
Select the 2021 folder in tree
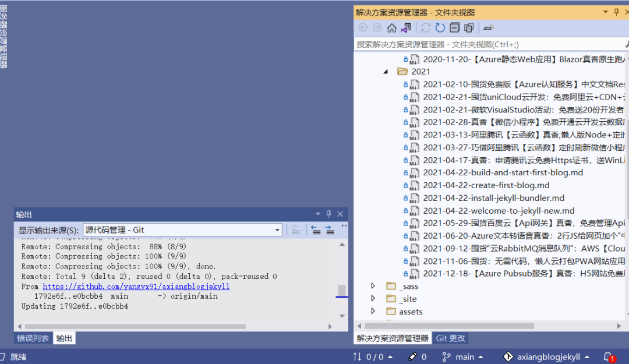pyautogui.click(x=420, y=72)
